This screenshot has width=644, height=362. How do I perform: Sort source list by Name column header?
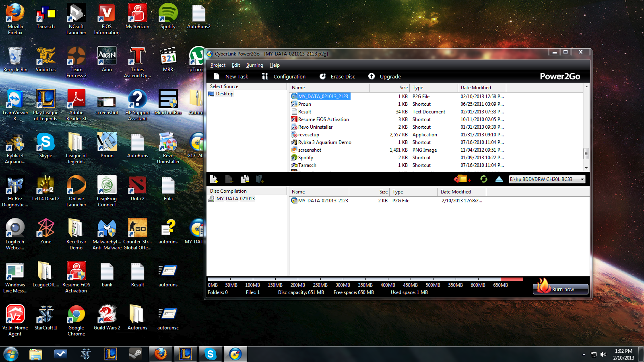(x=329, y=87)
